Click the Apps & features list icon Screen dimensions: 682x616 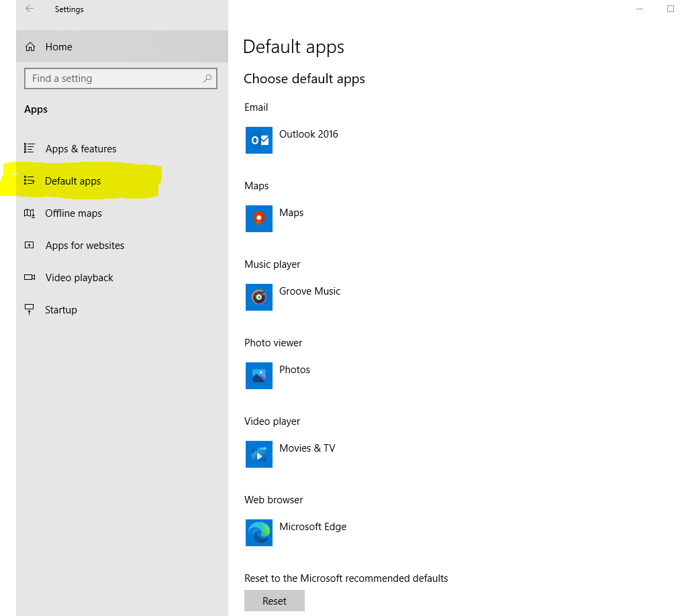tap(30, 148)
